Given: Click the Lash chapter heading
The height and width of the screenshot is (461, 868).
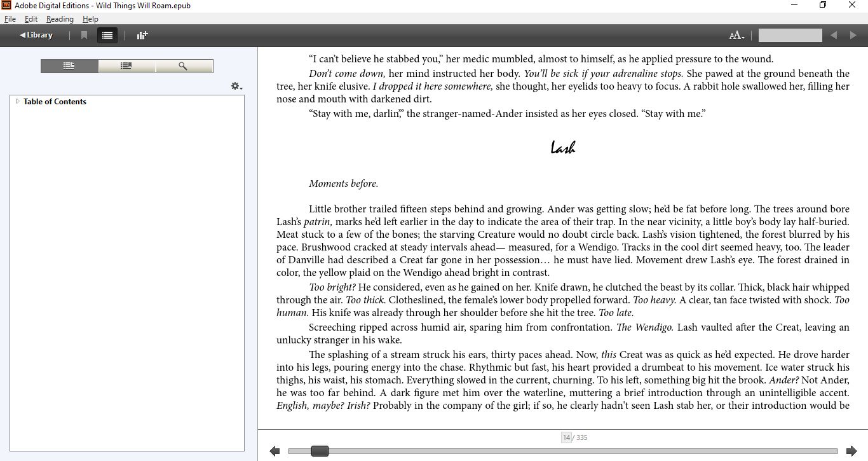Looking at the screenshot, I should pyautogui.click(x=562, y=148).
